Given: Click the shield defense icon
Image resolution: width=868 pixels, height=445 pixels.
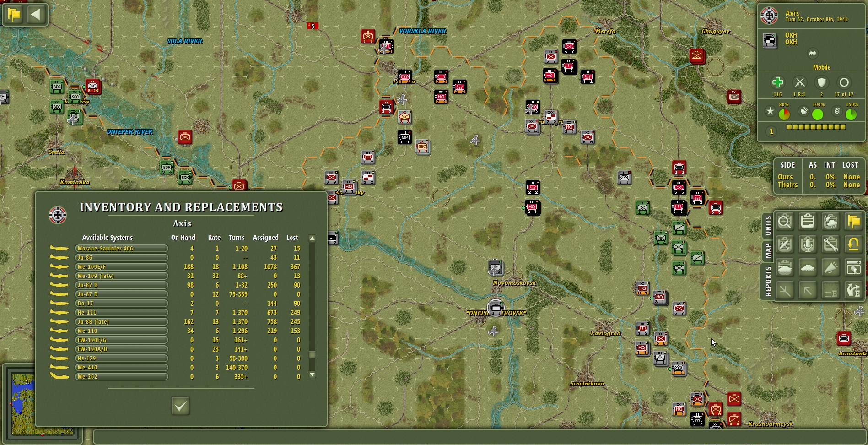Looking at the screenshot, I should click(x=822, y=82).
